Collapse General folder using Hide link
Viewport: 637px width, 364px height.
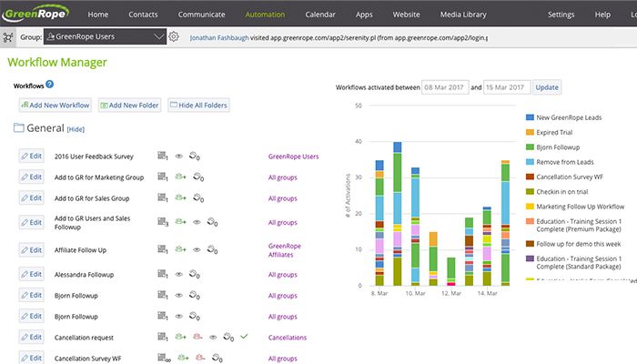(76, 130)
